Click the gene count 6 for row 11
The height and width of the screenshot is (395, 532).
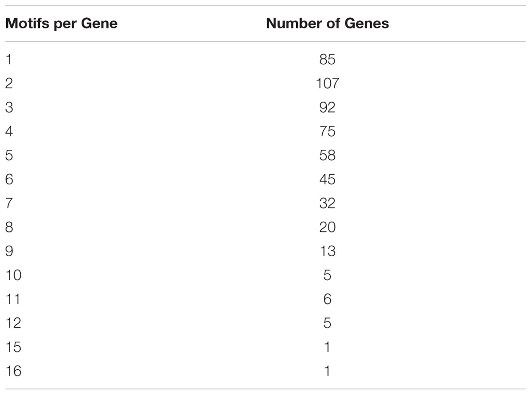[x=327, y=299]
